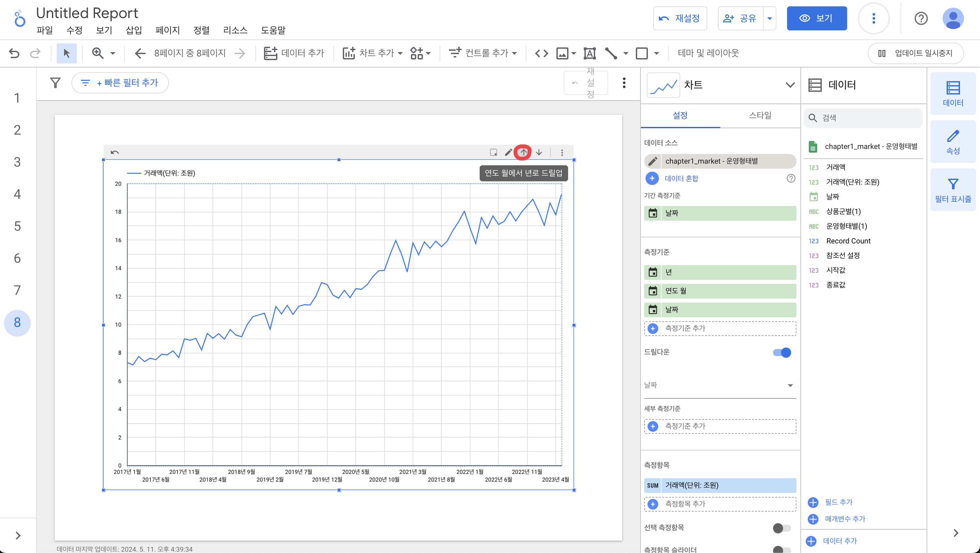Enable the 선택 측정항목 toggle

(x=781, y=528)
